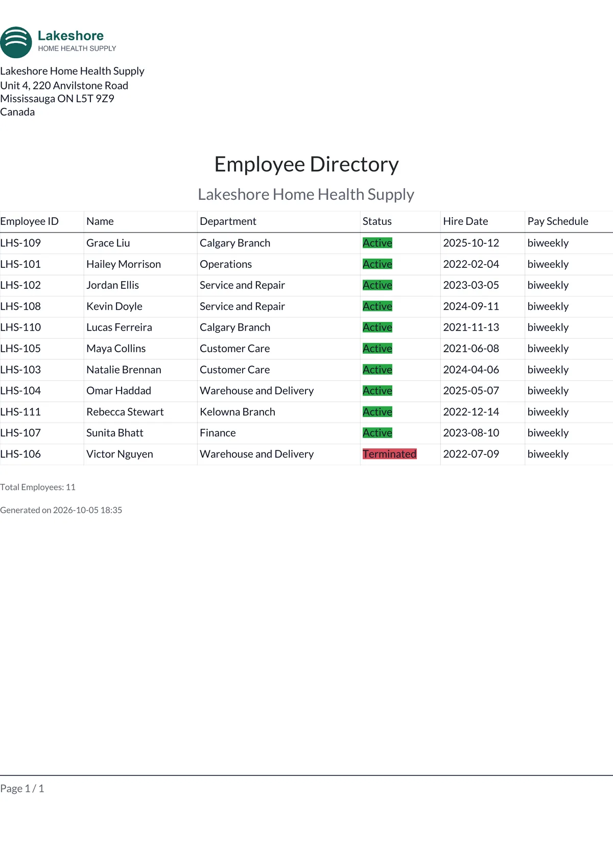Click Service and Repair in Kevin Doyle's row
Screen dimensions: 613x868
242,306
